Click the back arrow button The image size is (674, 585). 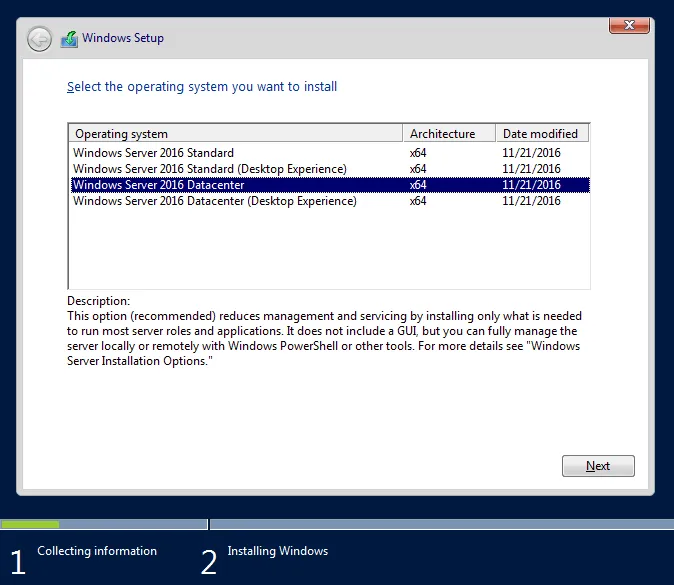pyautogui.click(x=39, y=39)
